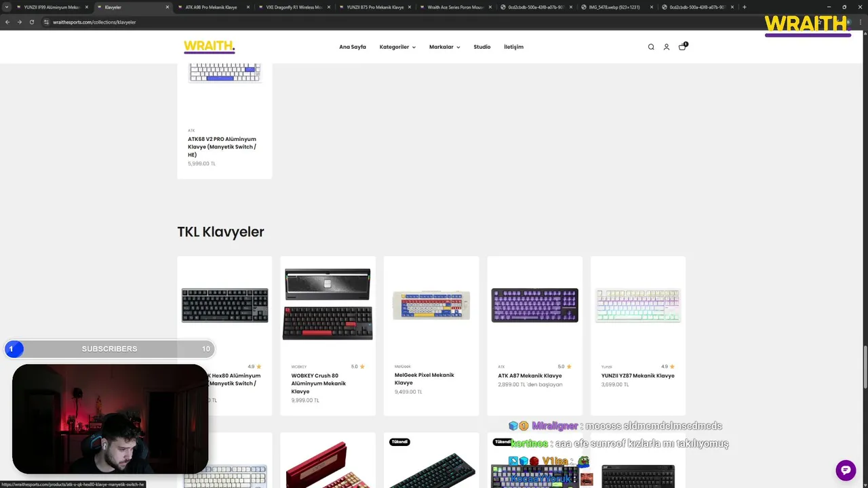The image size is (868, 488).
Task: Open ATK68 V2 PRO Alüminyum Klavye link
Action: (222, 146)
